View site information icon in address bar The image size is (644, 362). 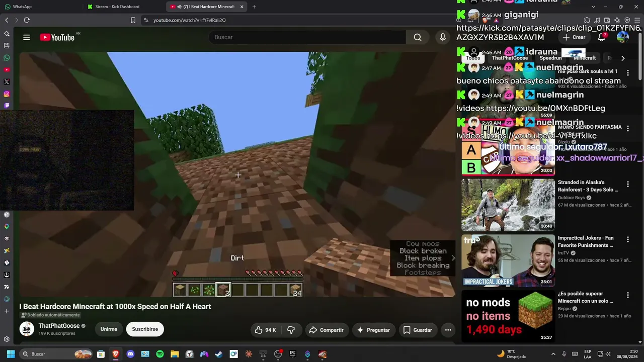146,20
